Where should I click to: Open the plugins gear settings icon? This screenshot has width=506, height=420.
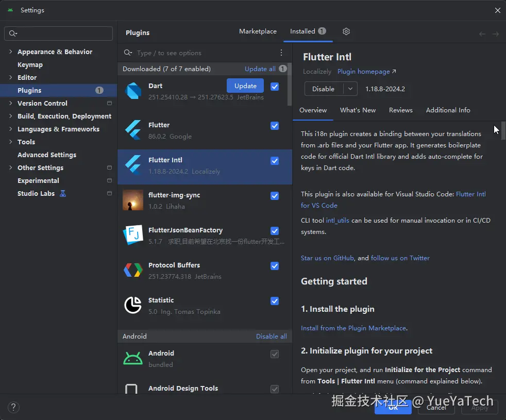coord(346,31)
